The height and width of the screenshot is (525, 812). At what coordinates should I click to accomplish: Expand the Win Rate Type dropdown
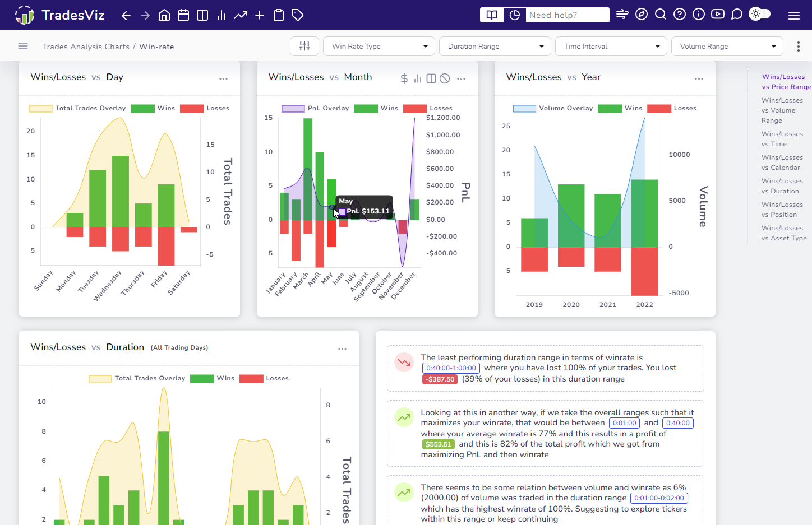pyautogui.click(x=379, y=46)
